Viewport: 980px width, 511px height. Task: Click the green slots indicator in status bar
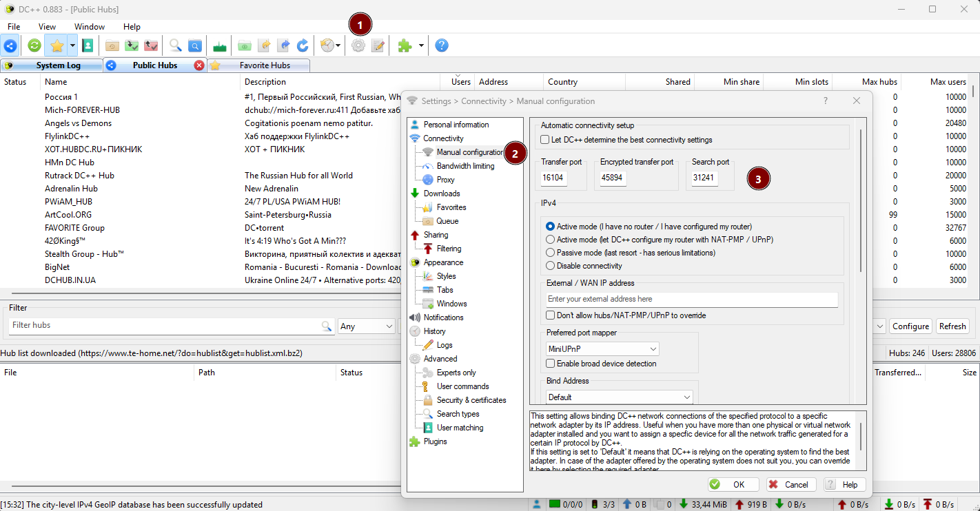[x=555, y=505]
